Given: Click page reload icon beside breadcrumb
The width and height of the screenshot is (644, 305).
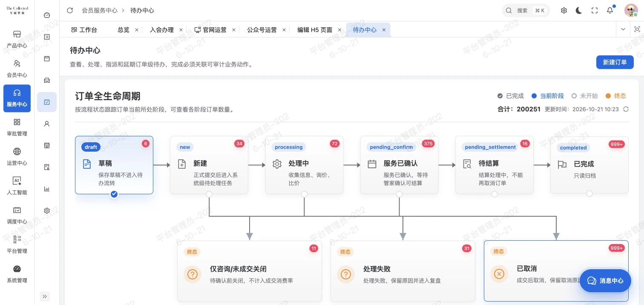Looking at the screenshot, I should pyautogui.click(x=70, y=10).
